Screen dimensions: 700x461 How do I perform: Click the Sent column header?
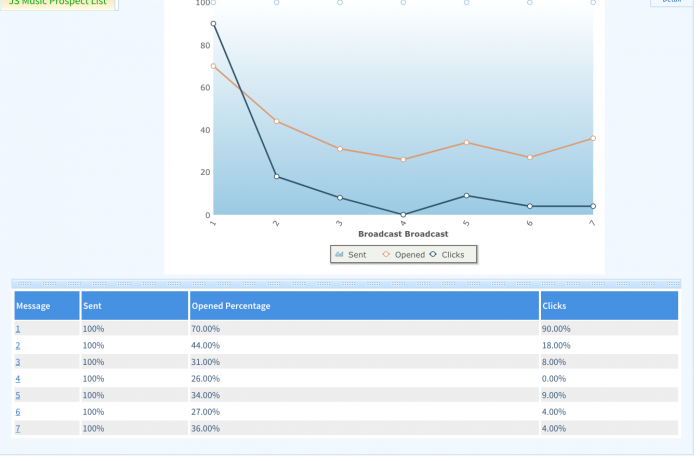tap(135, 308)
